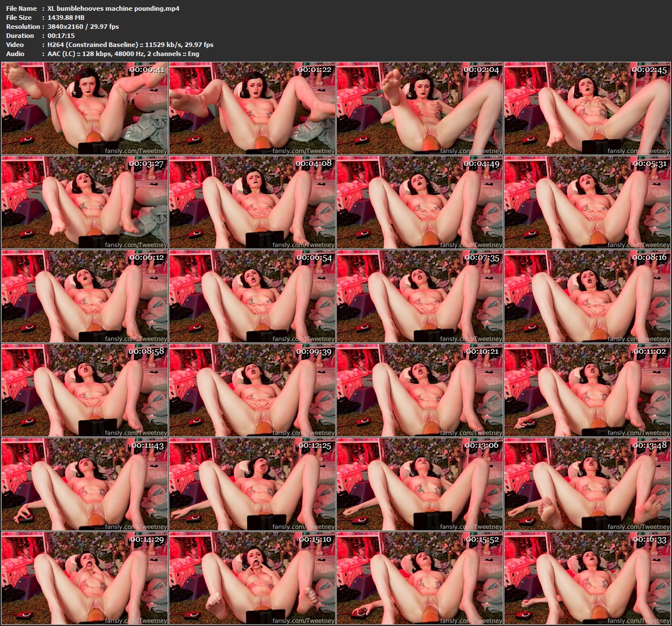Click the frame at 00:03:27
The height and width of the screenshot is (626, 672).
click(84, 202)
